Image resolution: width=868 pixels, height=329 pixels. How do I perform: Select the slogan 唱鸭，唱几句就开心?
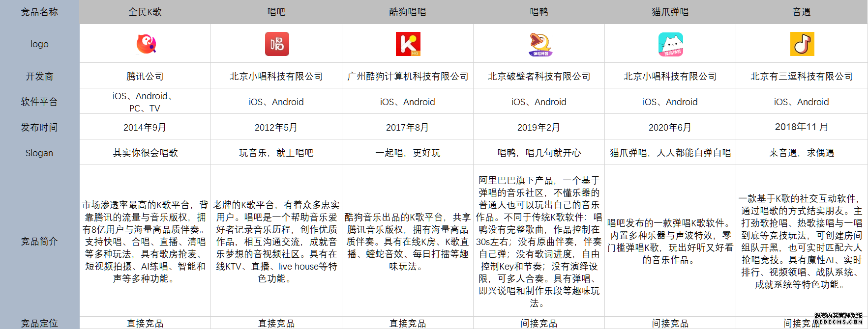pos(539,153)
